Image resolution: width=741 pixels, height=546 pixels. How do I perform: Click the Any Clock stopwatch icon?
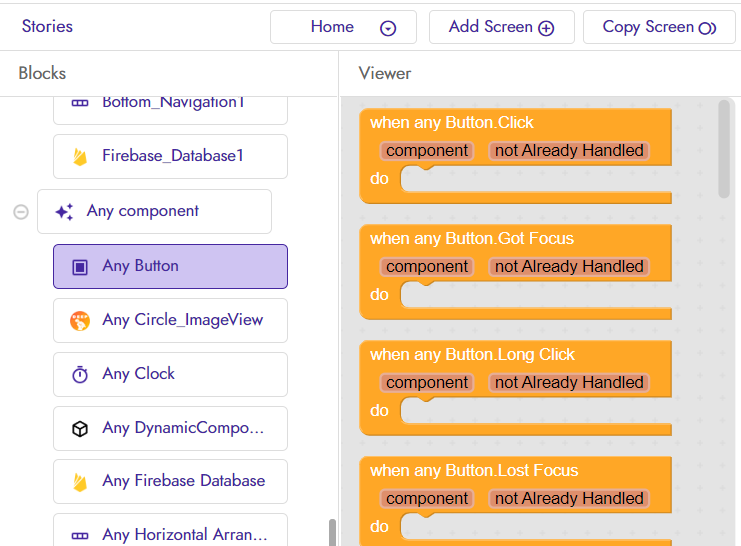coord(80,374)
